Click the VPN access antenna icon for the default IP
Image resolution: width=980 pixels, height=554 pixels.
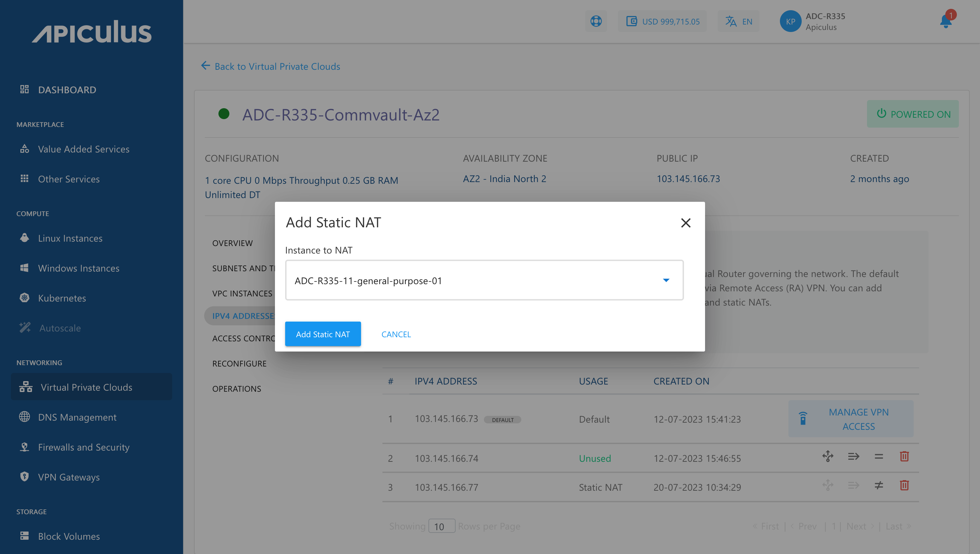click(803, 419)
